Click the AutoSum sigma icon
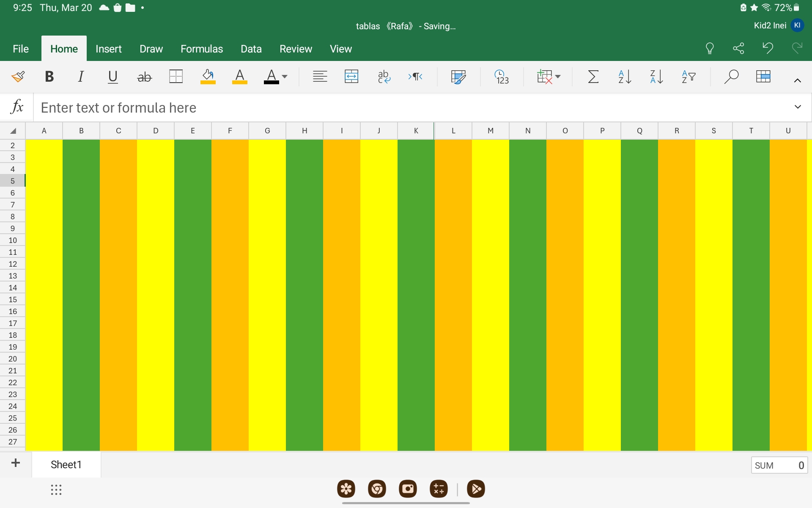This screenshot has height=508, width=812. [593, 77]
